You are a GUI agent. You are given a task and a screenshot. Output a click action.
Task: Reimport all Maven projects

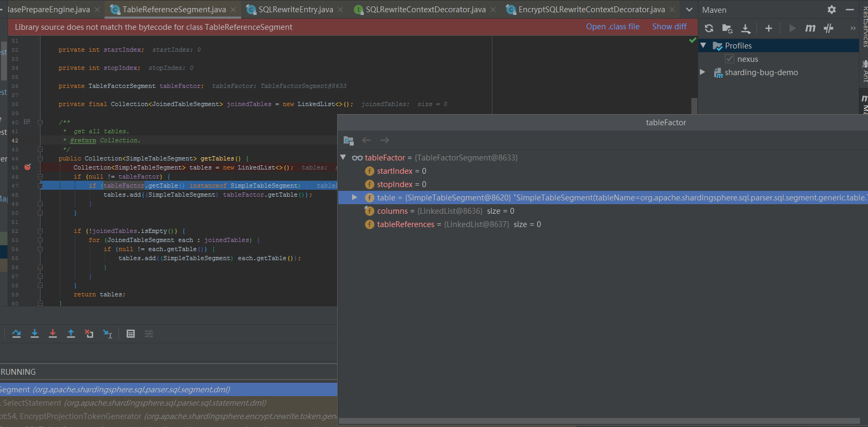click(709, 28)
